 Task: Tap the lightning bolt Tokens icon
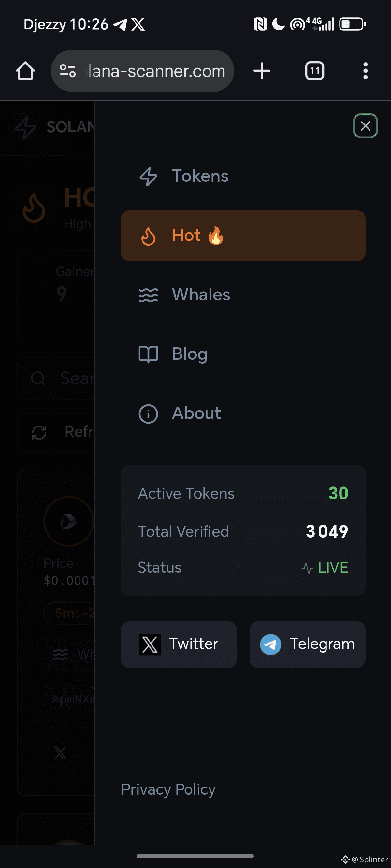tap(148, 177)
